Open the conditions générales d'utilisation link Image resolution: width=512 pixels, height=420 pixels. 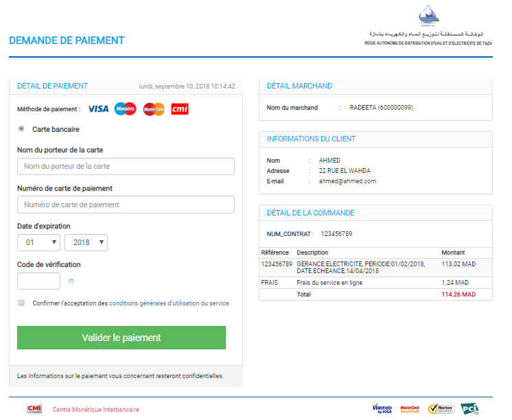[169, 303]
